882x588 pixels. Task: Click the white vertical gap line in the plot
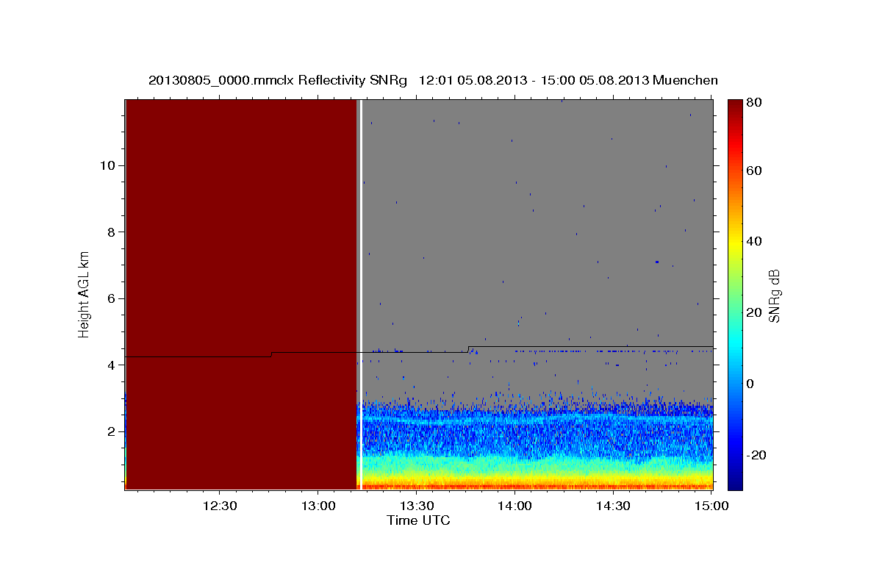tap(362, 294)
